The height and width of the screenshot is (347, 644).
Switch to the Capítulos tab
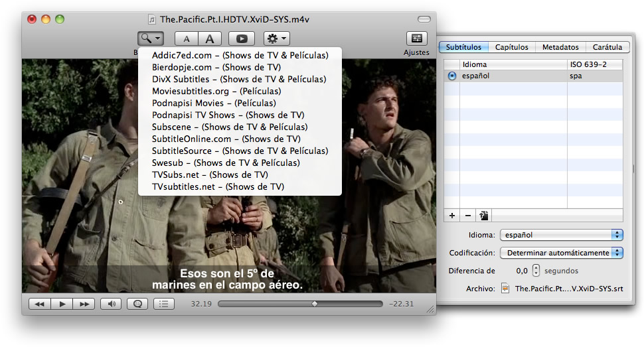(512, 47)
